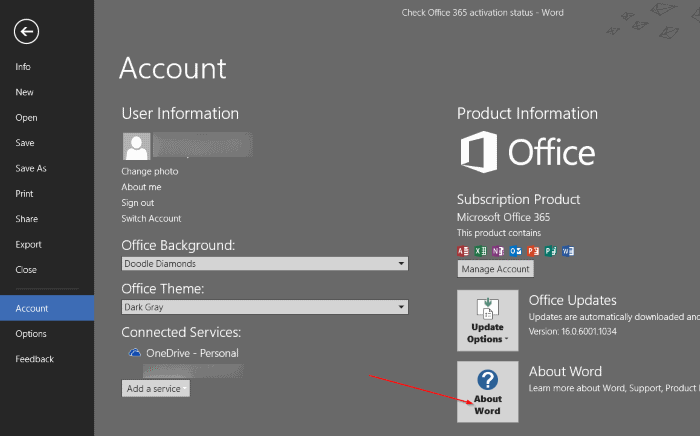700x436 pixels.
Task: Select Open in the backstage menu
Action: pyautogui.click(x=26, y=118)
